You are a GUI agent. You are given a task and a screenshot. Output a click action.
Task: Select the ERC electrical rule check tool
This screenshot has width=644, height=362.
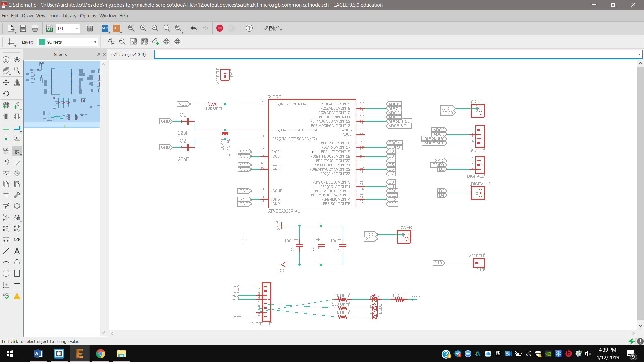(x=6, y=296)
